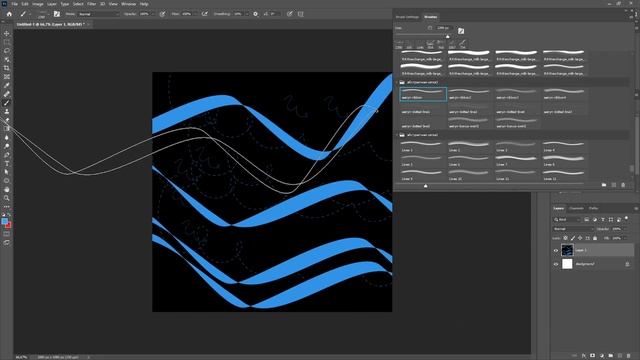Click the brush thumbnail zoom slider handle
Screen dimensions: 640x360
[426, 186]
